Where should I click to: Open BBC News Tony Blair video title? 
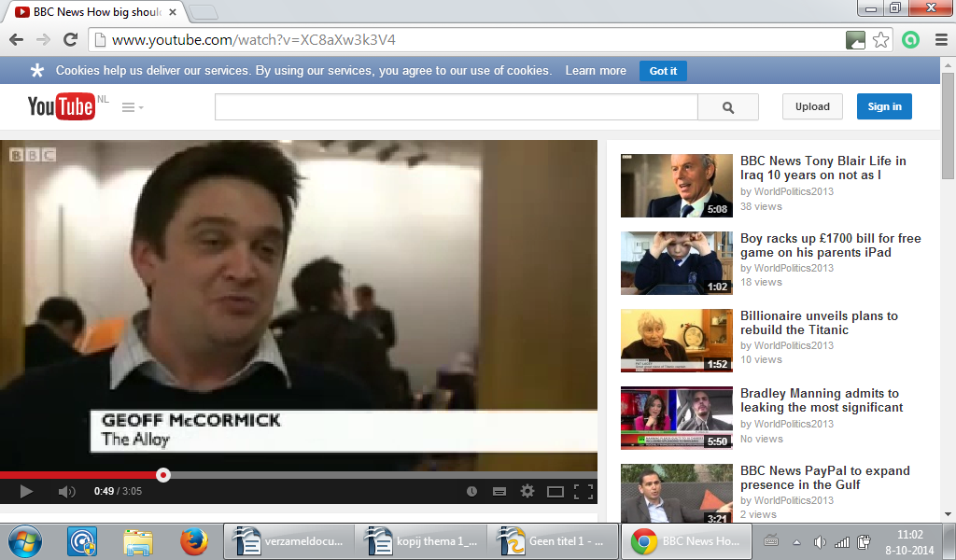point(823,168)
